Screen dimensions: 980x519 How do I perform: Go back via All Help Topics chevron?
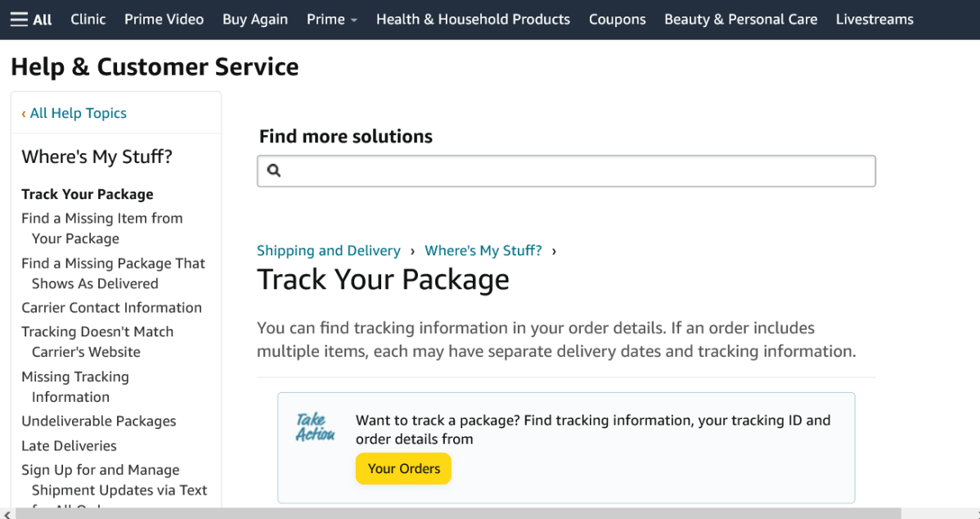(x=24, y=114)
